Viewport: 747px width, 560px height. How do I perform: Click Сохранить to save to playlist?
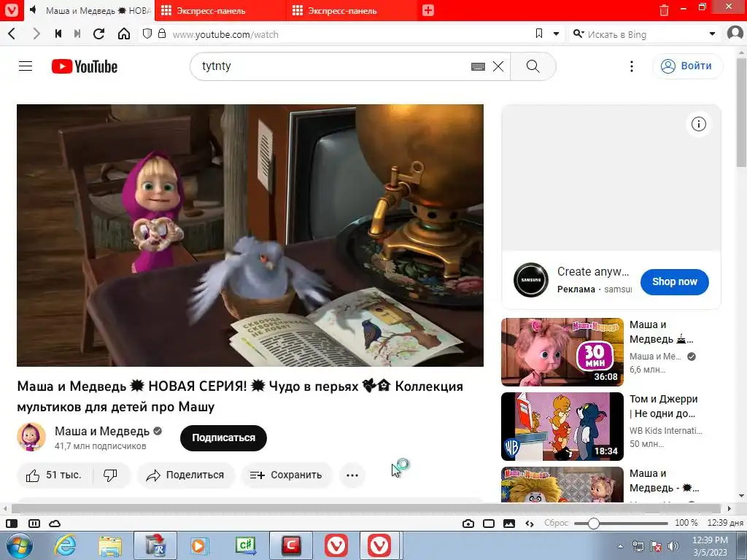(x=286, y=475)
